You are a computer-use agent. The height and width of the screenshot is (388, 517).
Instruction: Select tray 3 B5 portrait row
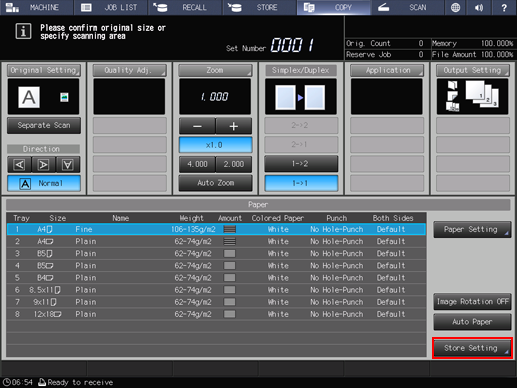coord(216,253)
